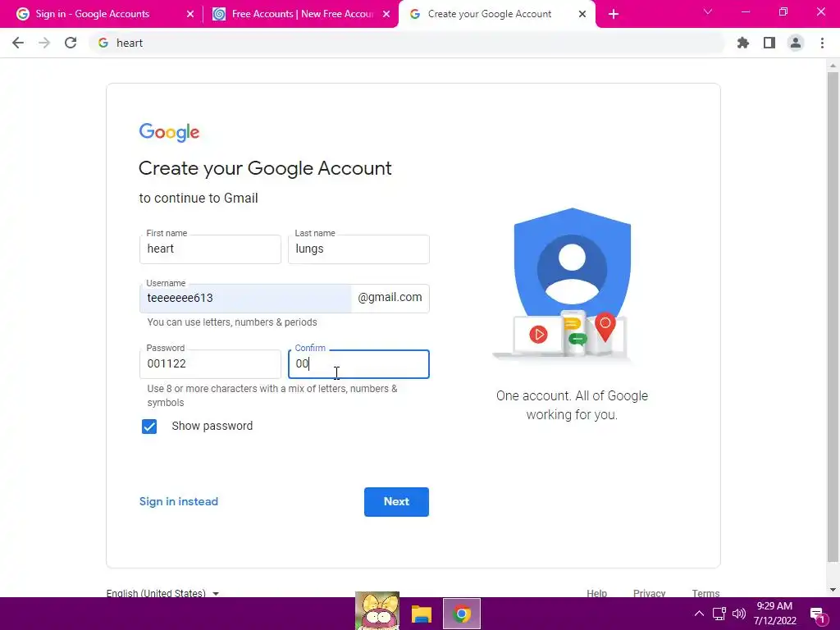The width and height of the screenshot is (840, 630).
Task: Close the Free Accounts tab
Action: coord(386,14)
